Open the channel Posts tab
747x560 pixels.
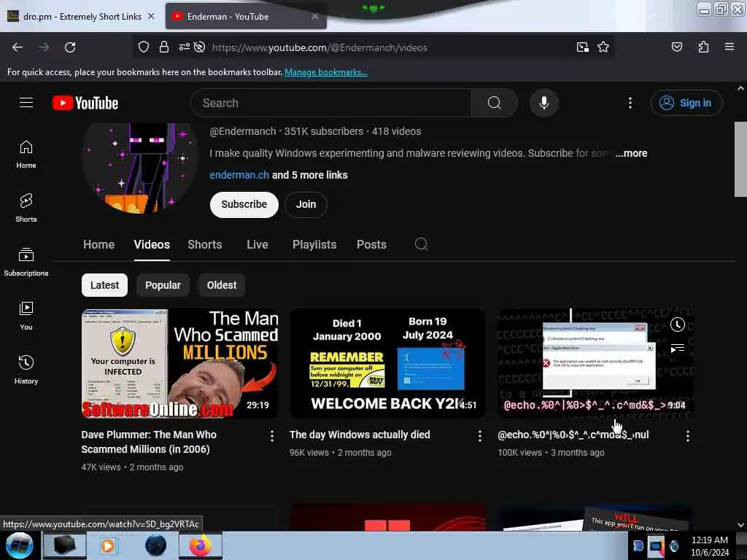(371, 245)
